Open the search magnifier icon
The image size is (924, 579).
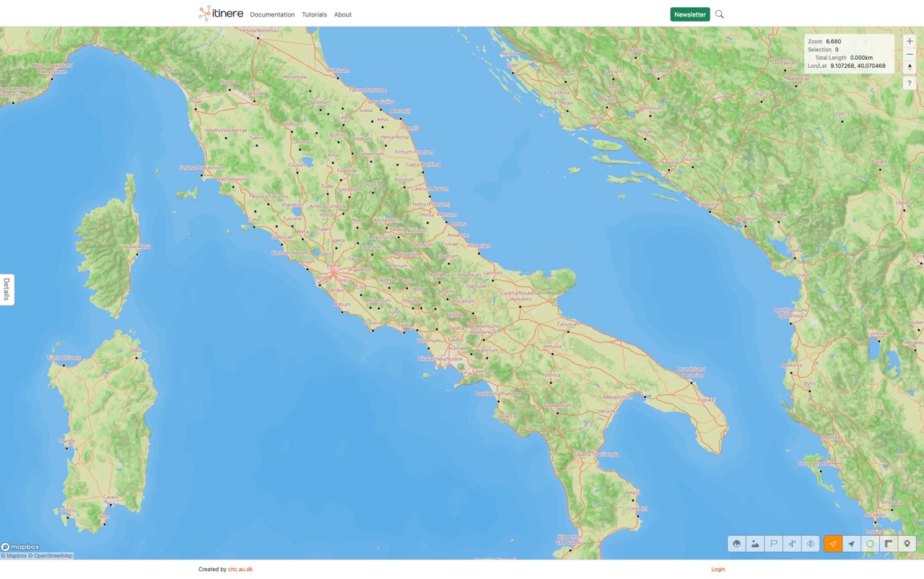pyautogui.click(x=720, y=14)
